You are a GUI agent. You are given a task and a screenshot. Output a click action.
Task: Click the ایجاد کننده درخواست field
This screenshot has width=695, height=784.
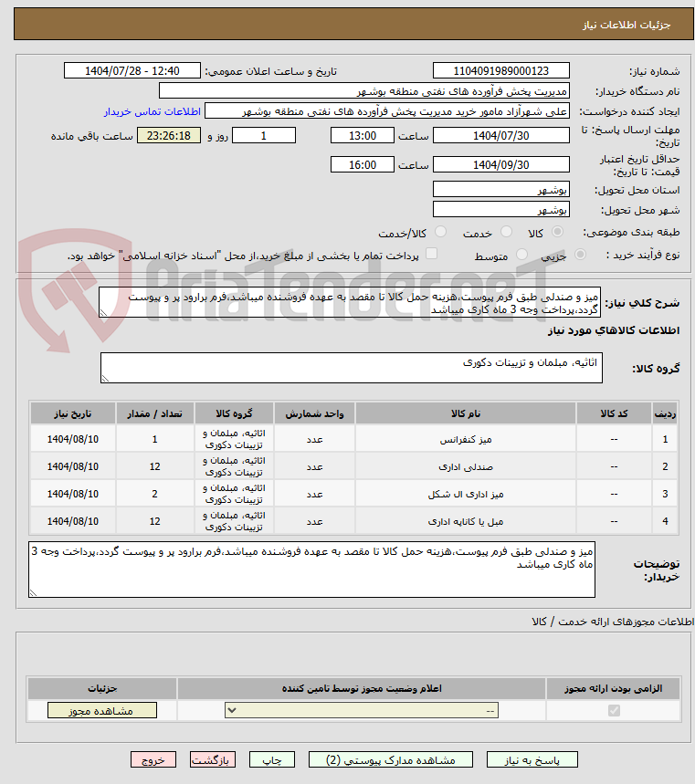point(387,111)
